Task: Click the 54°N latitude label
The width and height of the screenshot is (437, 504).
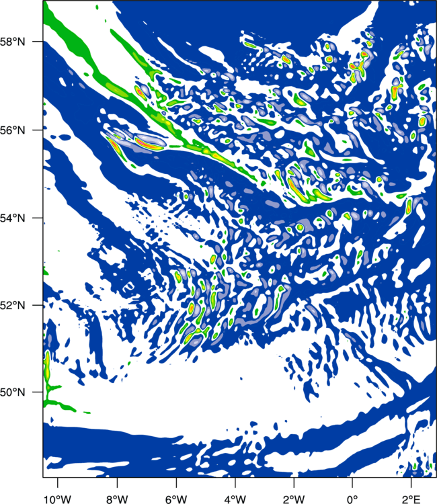Action: pos(12,218)
